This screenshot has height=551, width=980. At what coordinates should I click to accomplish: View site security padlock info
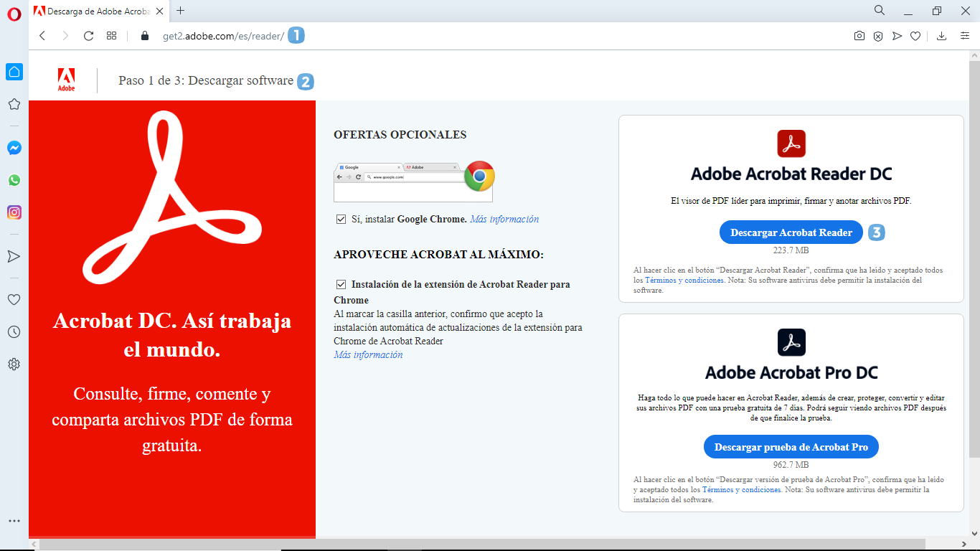pos(144,36)
